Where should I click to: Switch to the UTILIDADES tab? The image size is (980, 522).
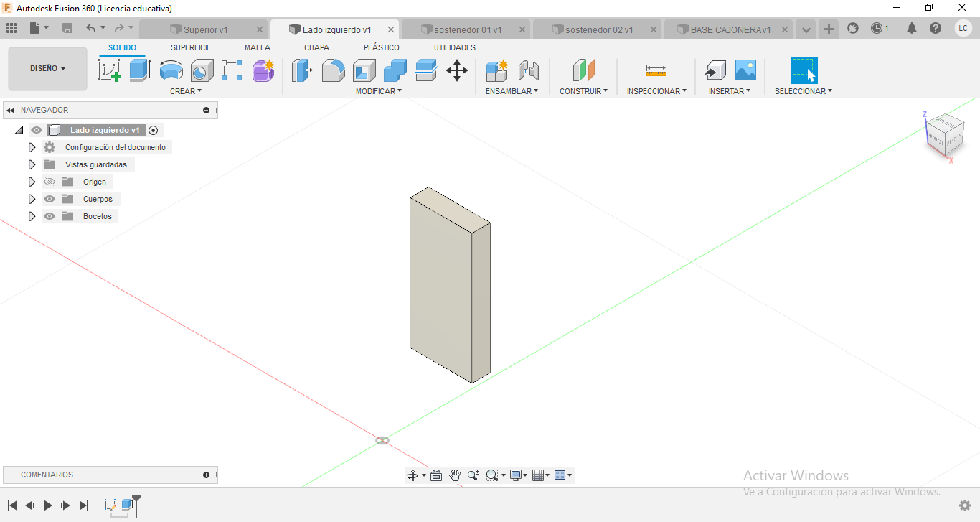coord(455,47)
